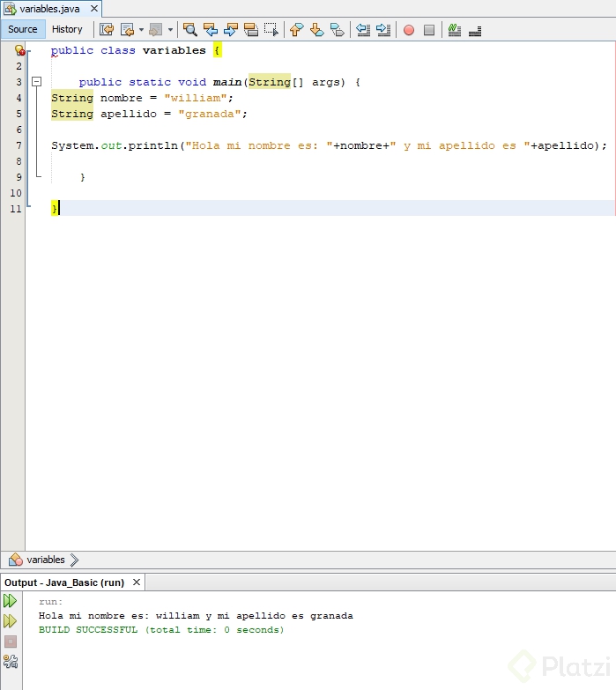Click the identifier apellido on line 5
616x690 pixels.
pyautogui.click(x=129, y=114)
